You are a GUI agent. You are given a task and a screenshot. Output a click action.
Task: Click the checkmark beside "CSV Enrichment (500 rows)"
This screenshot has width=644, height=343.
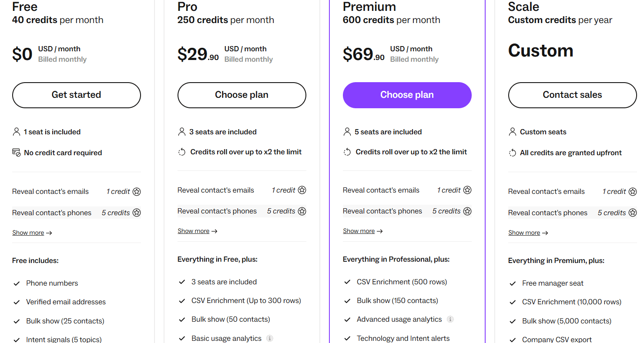(x=347, y=282)
